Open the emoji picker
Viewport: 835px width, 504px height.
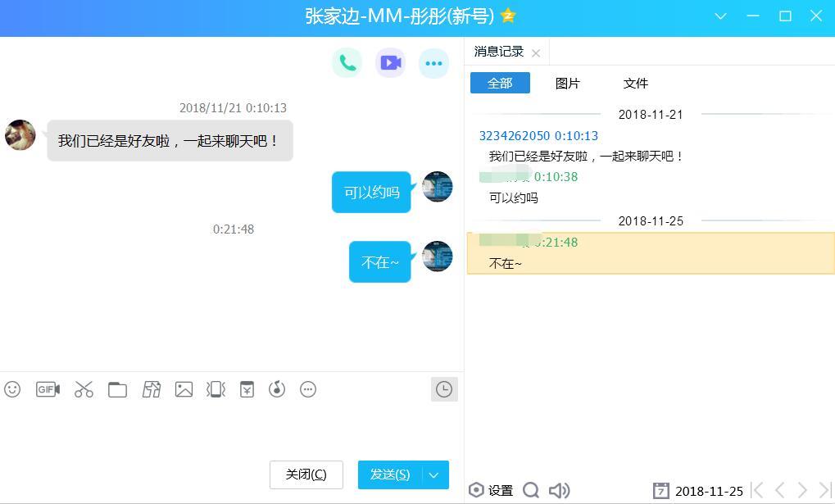click(x=12, y=389)
